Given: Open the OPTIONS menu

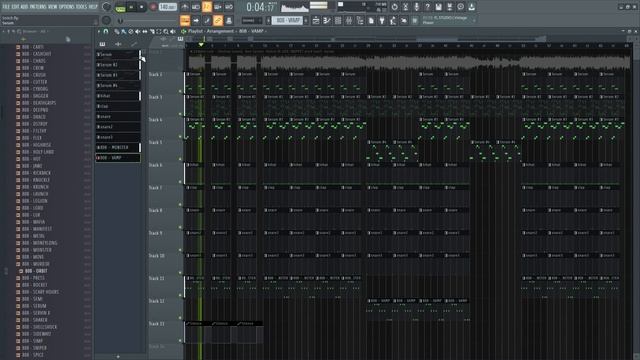Looking at the screenshot, I should [x=67, y=7].
